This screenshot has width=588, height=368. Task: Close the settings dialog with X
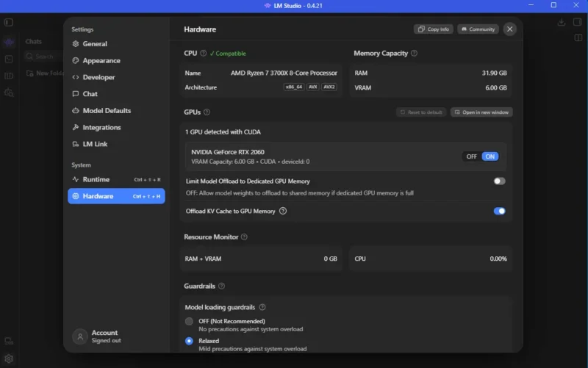[509, 29]
